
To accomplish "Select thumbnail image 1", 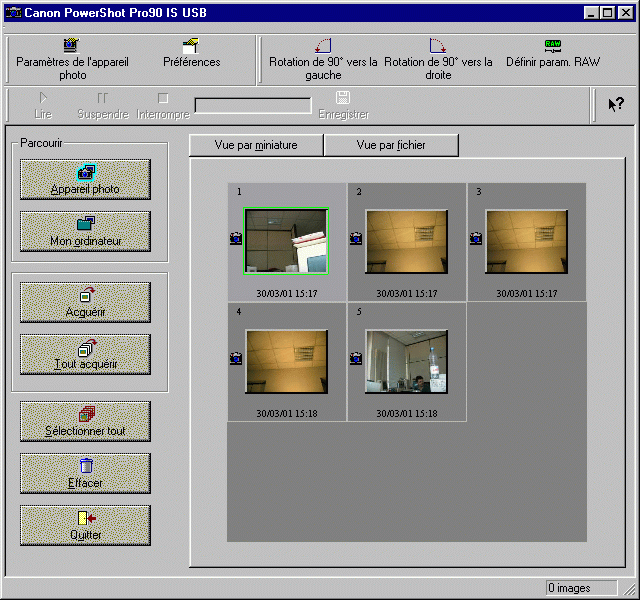I will pyautogui.click(x=286, y=241).
